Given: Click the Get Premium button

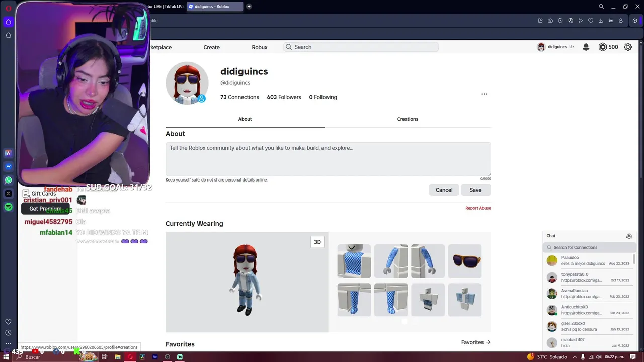Looking at the screenshot, I should (x=45, y=209).
